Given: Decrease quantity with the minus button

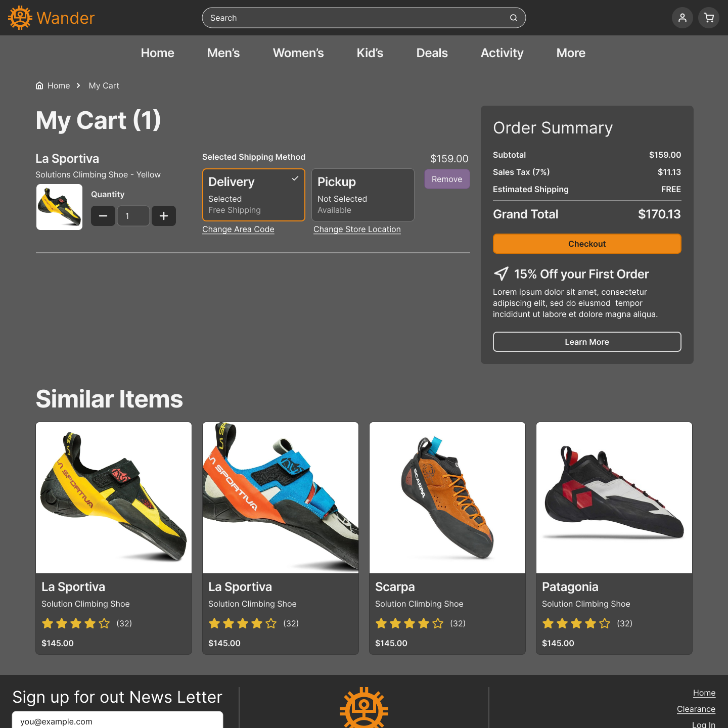Looking at the screenshot, I should [x=103, y=216].
